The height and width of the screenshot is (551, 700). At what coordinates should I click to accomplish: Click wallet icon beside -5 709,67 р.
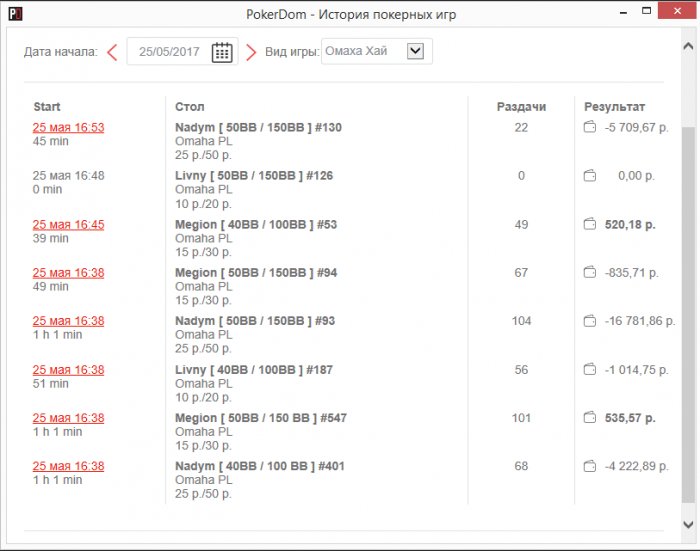[590, 127]
